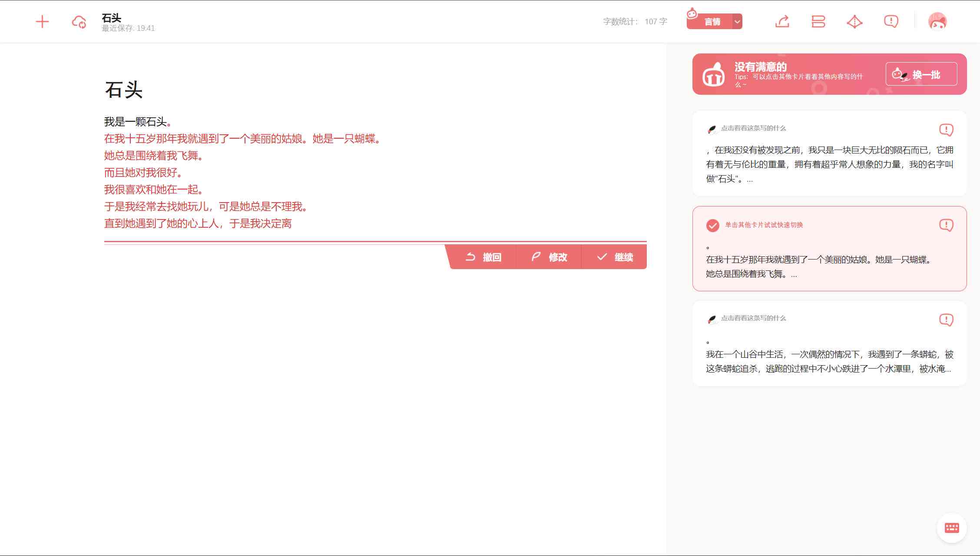This screenshot has width=980, height=556.
Task: Click 没有满意的 banner title
Action: (x=760, y=67)
